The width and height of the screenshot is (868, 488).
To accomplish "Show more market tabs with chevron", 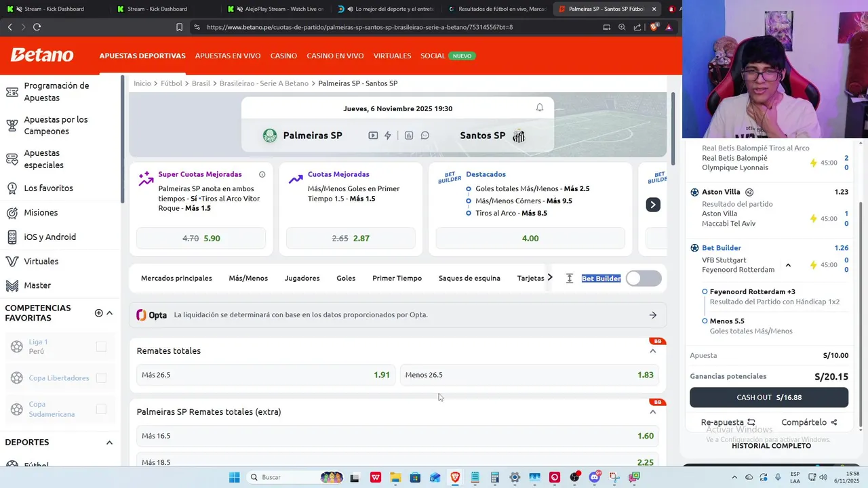I will pyautogui.click(x=550, y=278).
